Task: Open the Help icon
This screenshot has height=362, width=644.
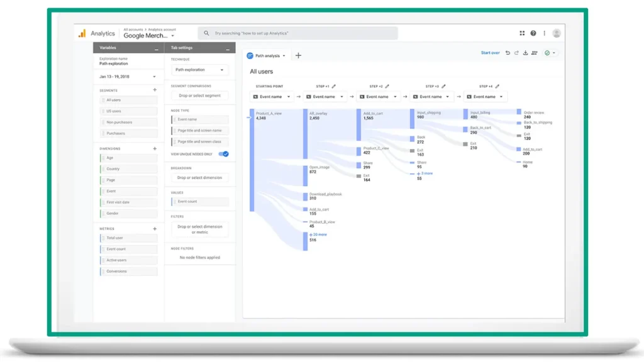Action: coord(533,32)
